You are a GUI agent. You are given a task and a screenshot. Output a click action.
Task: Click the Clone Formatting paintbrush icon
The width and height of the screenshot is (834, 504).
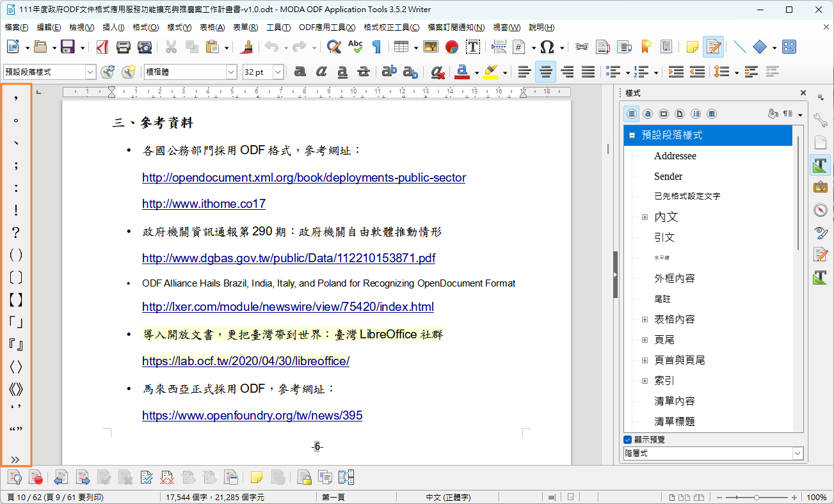coord(246,47)
